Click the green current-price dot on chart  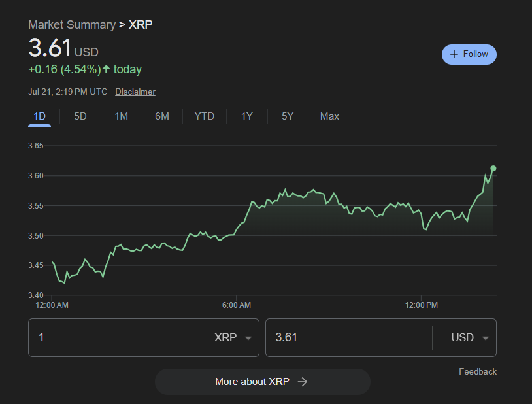493,169
